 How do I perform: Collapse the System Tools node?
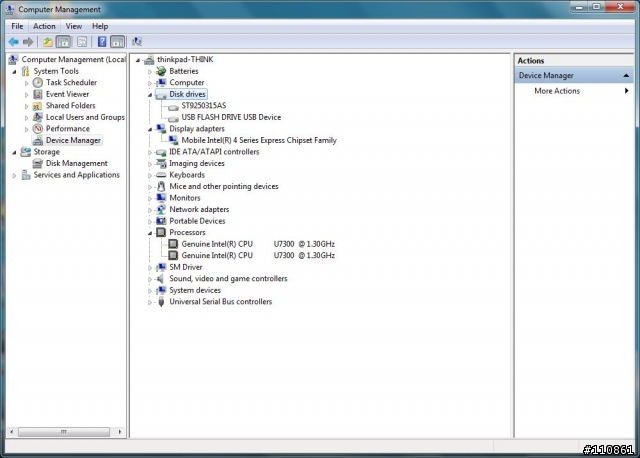(x=14, y=71)
